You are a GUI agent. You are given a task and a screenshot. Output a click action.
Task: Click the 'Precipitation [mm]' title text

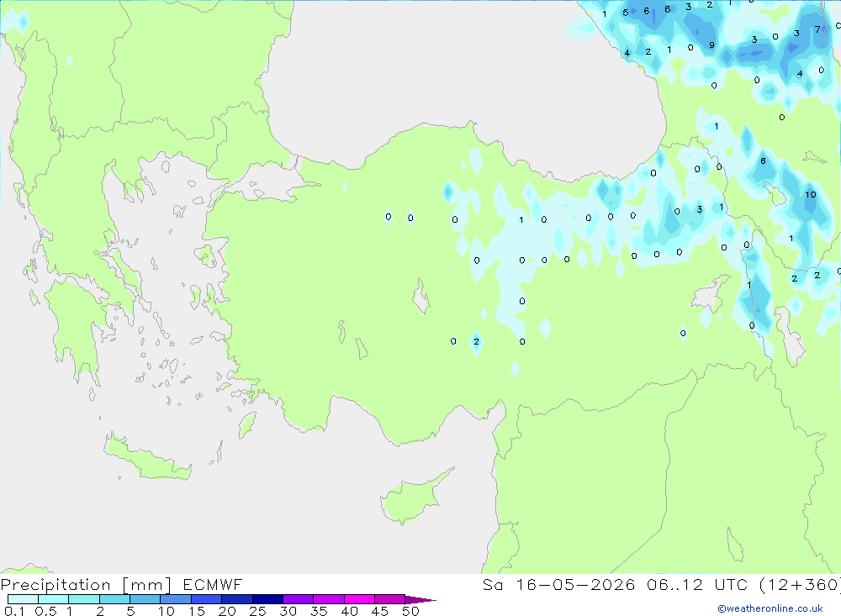86,584
